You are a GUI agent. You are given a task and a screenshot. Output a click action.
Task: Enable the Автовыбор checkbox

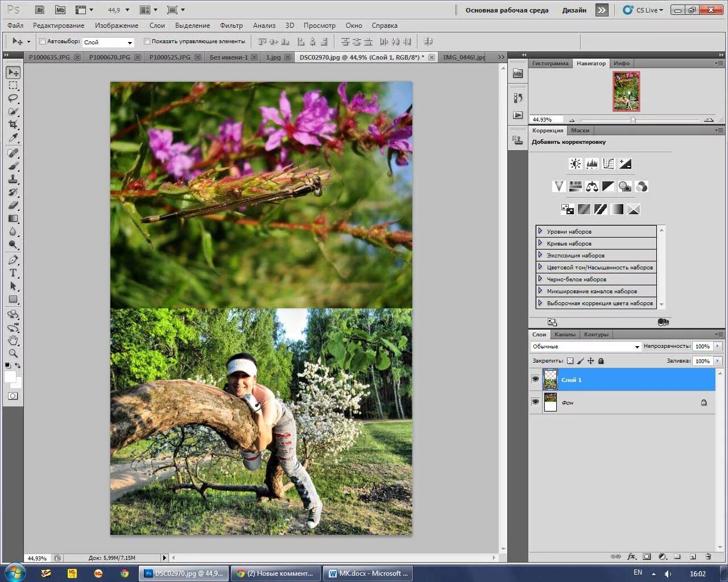click(43, 41)
